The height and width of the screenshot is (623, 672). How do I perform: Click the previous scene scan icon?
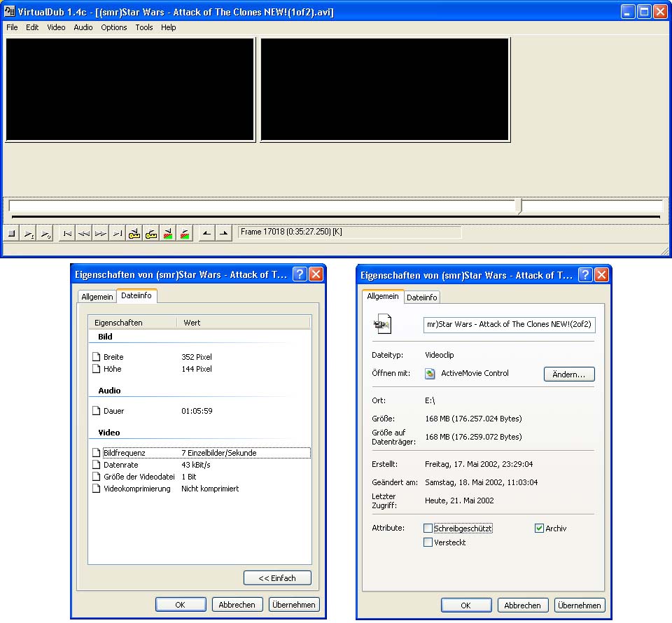tap(168, 234)
